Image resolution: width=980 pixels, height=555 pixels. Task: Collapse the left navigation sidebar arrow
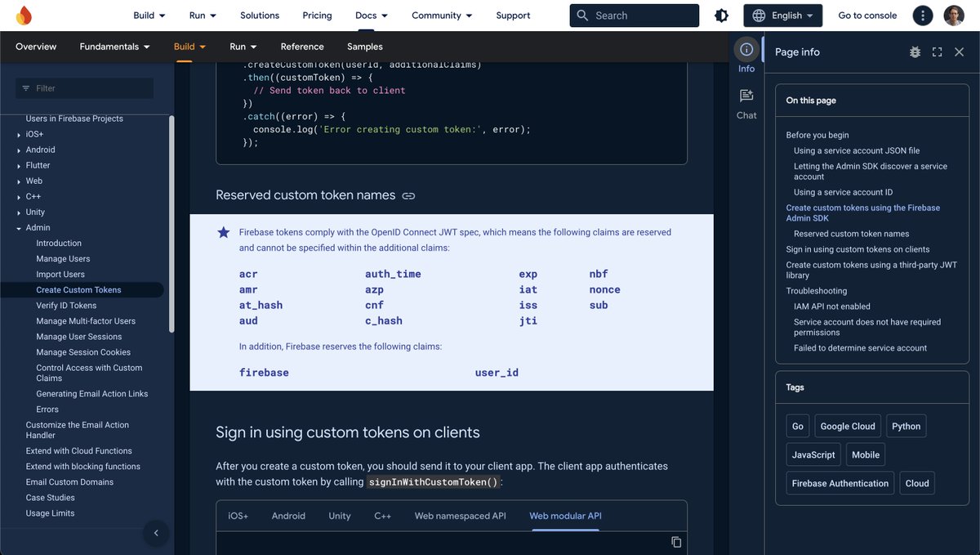(x=156, y=533)
